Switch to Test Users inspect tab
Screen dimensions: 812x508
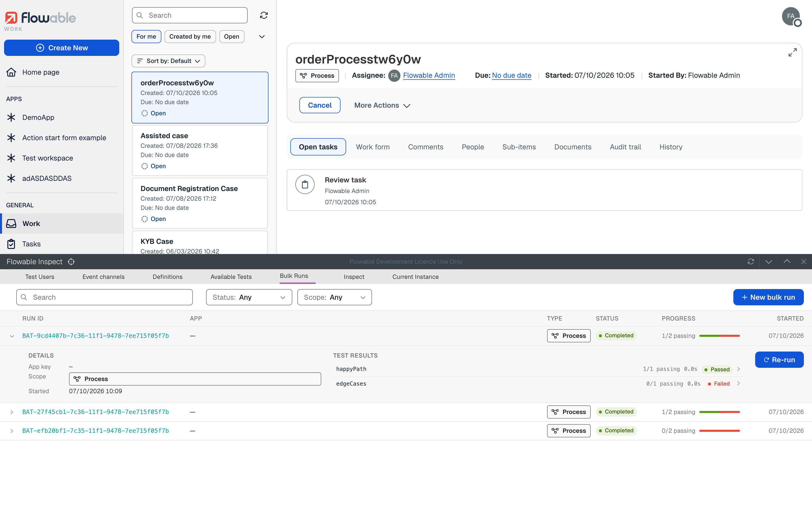40,277
